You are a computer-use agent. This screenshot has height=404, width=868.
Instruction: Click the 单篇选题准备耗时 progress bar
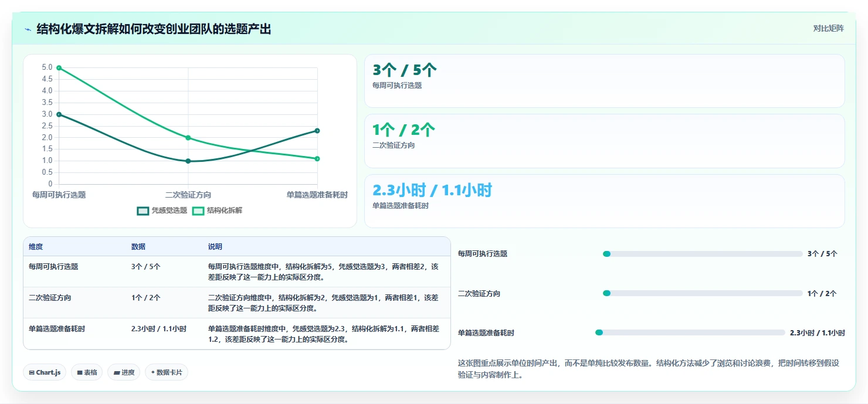(690, 332)
